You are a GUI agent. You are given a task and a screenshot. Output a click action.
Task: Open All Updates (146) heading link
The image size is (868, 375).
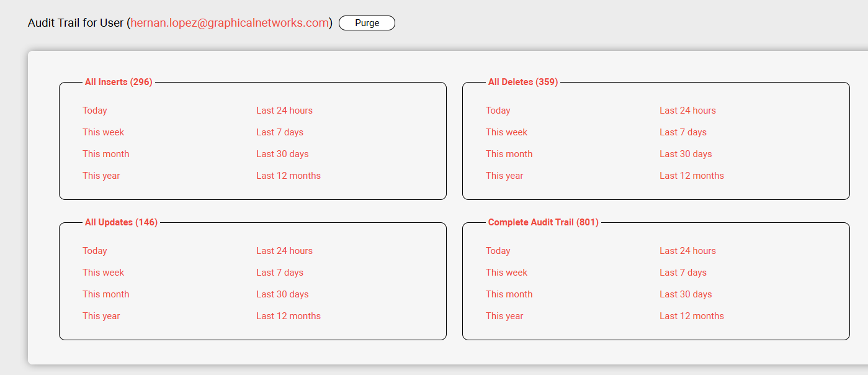[x=121, y=222]
